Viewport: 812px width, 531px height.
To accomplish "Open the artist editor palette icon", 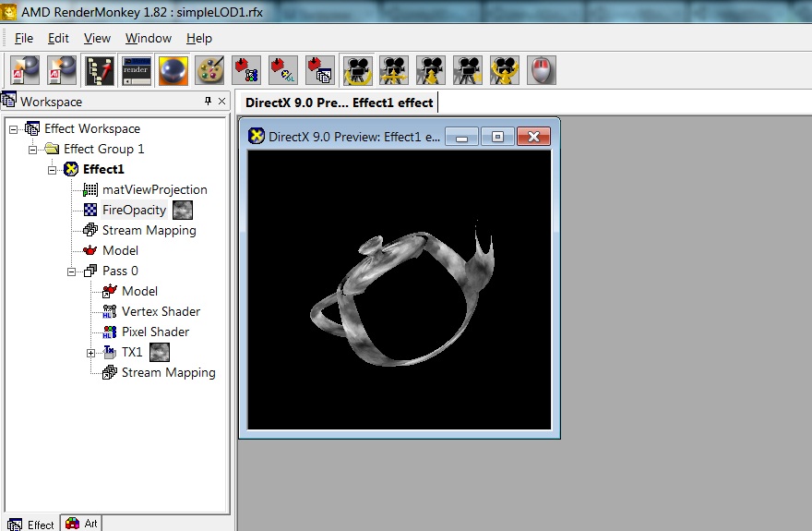I will pos(209,70).
